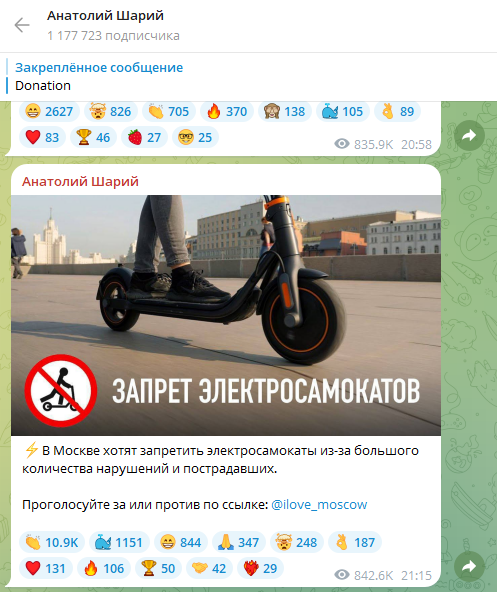
Task: Click the burning heart reaction with 29
Action: tap(260, 568)
